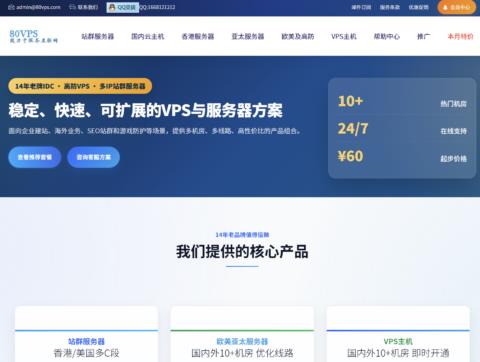Click the 我们提供的核心产品 section heading
Viewport: 480px width, 362px height.
click(242, 251)
